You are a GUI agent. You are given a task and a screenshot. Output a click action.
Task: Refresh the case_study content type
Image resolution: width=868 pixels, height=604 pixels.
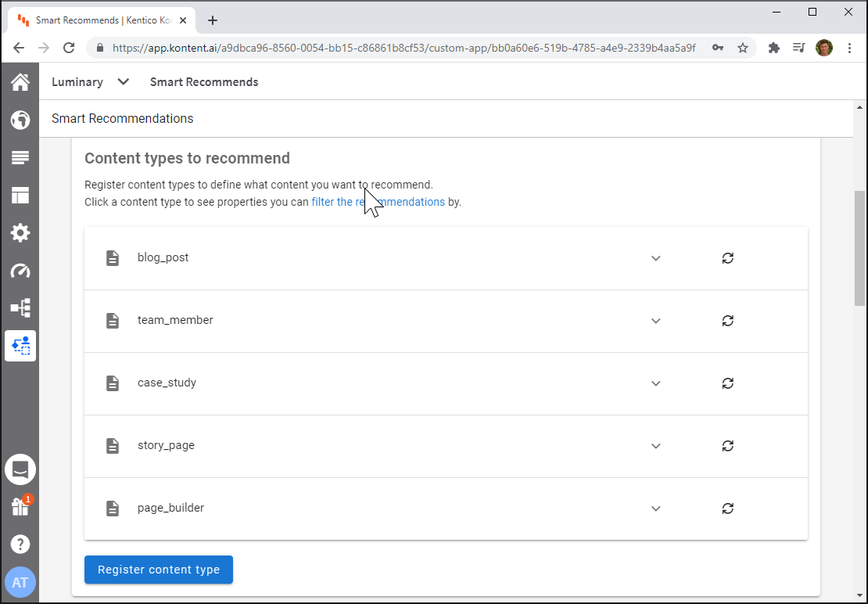[727, 383]
